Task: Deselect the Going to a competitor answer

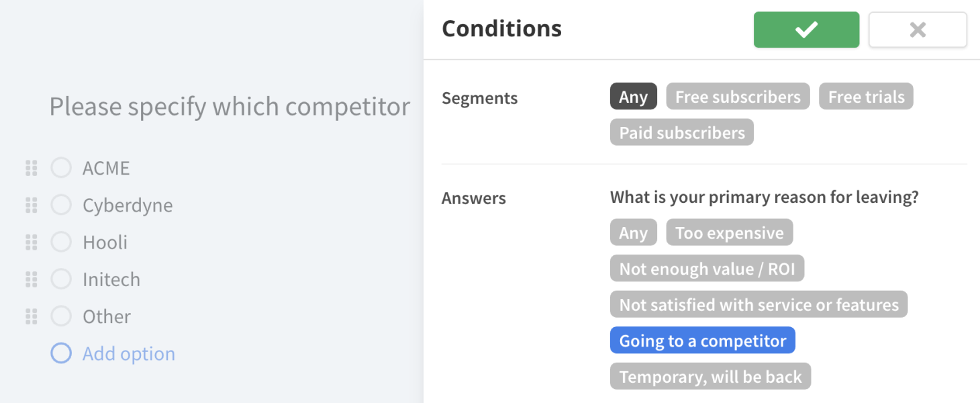Action: point(702,341)
